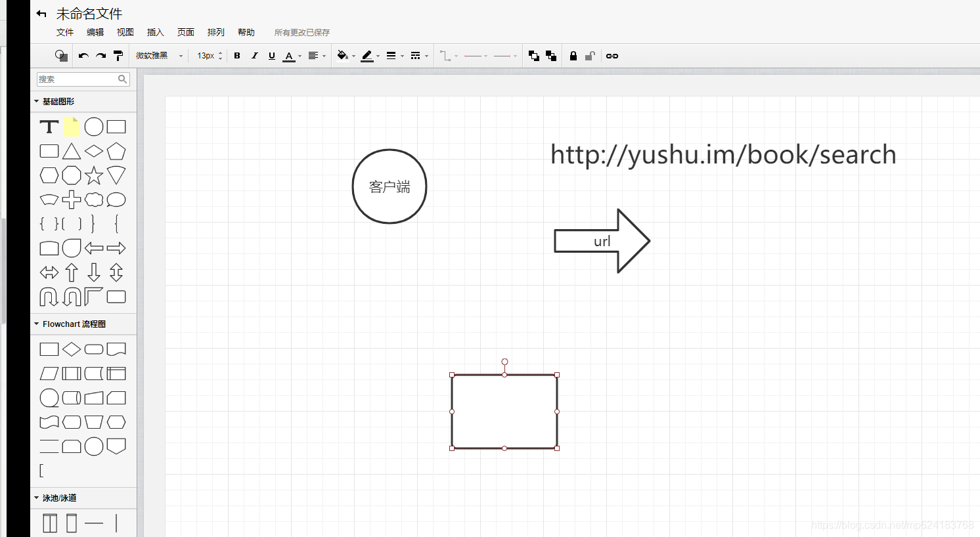Select the cross plus shape

(x=72, y=200)
